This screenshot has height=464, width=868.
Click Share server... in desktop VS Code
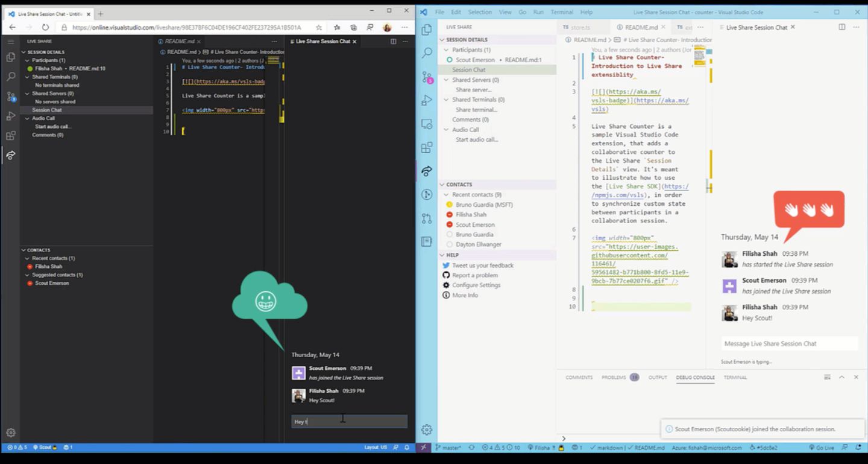[x=474, y=90]
